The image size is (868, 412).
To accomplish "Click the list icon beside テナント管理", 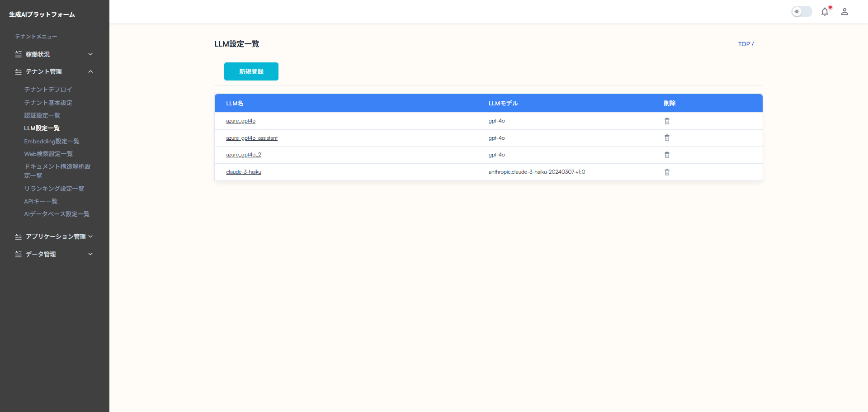I will 19,71.
